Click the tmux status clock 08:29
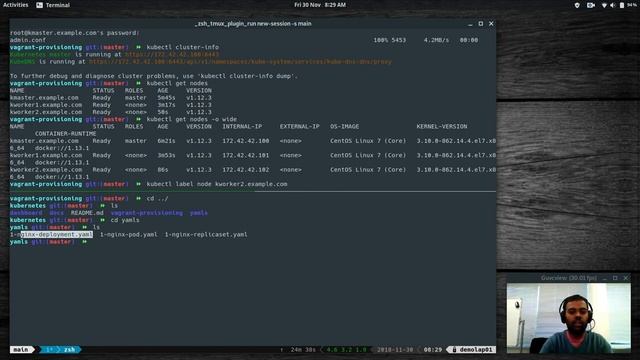 point(433,350)
